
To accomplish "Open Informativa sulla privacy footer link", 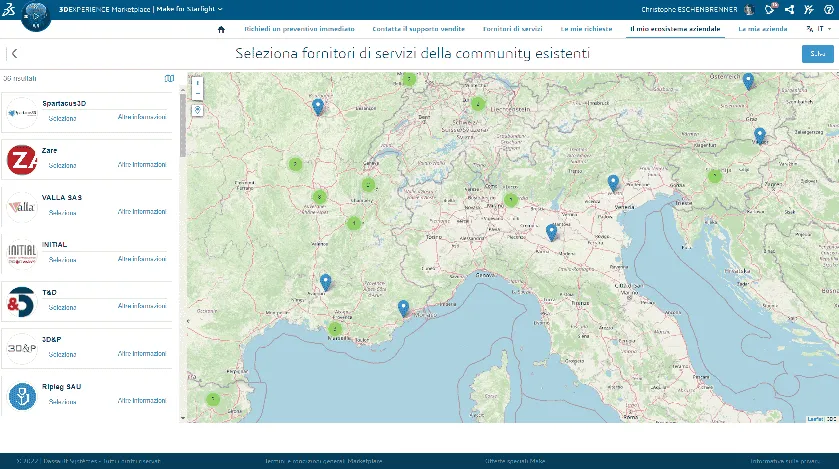I will 785,461.
